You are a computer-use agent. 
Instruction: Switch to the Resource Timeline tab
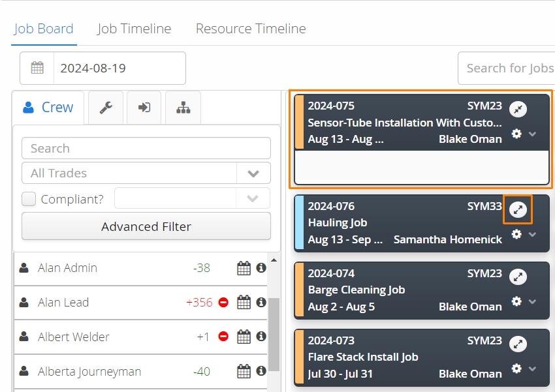251,29
